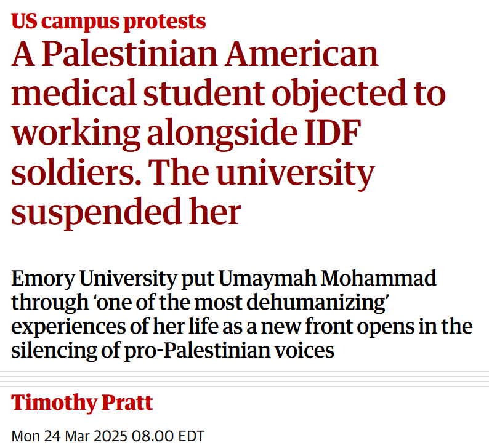Click 'suspended her' at the headline's end
The image size is (489, 448).
pyautogui.click(x=126, y=212)
